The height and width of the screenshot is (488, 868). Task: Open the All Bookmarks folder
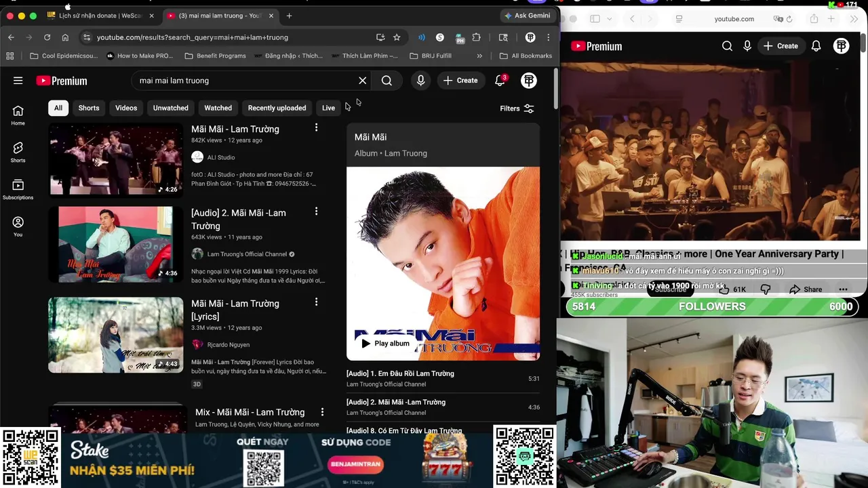pyautogui.click(x=526, y=56)
